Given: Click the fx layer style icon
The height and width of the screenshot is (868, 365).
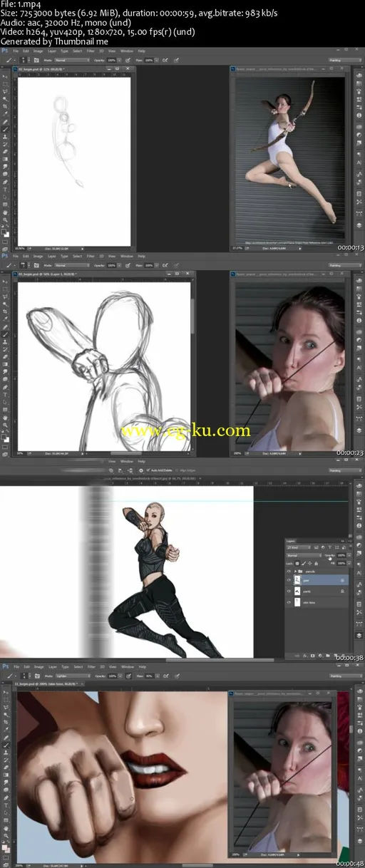Looking at the screenshot, I should (x=305, y=656).
